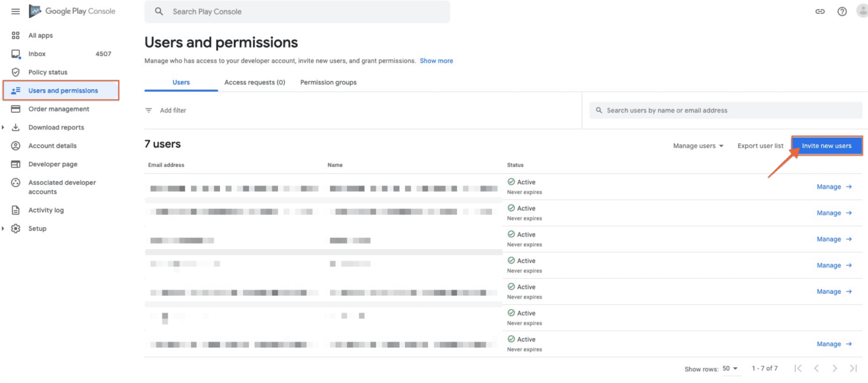Click Export user list
This screenshot has width=868, height=383.
[x=761, y=146]
